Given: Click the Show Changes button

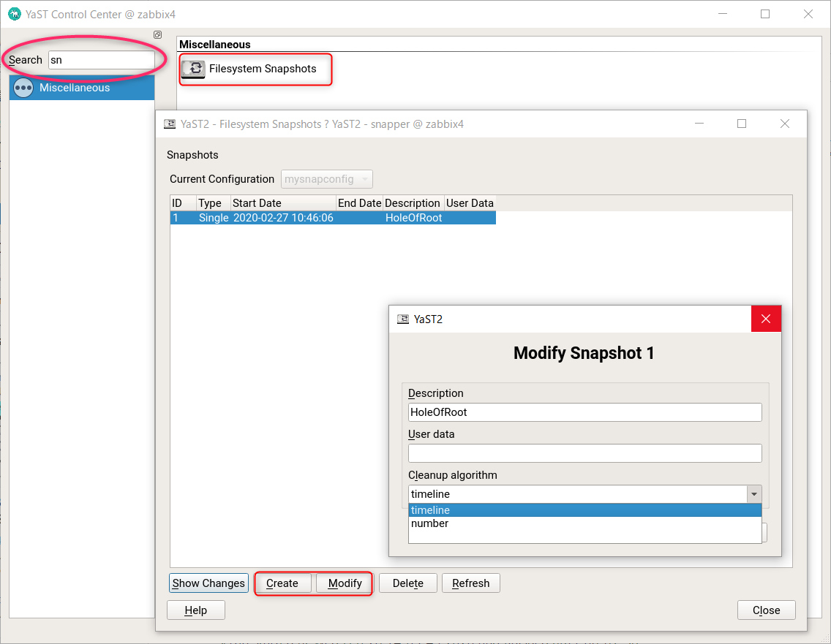Looking at the screenshot, I should pyautogui.click(x=208, y=583).
